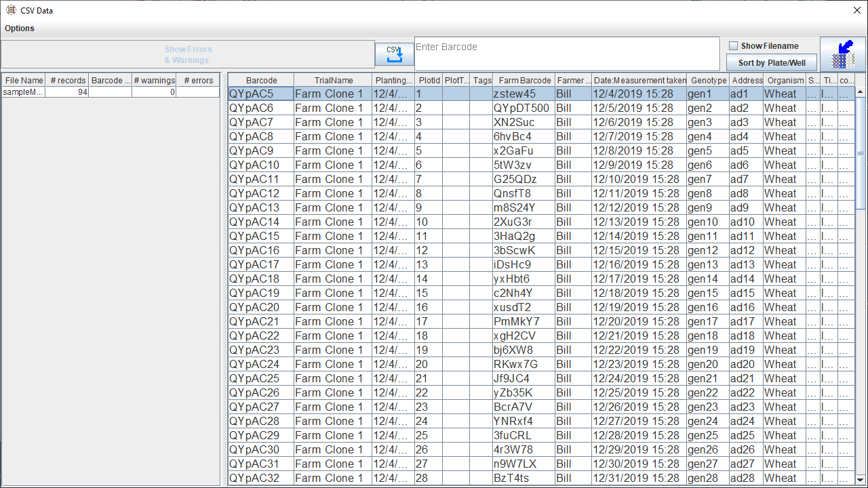Click genotype cell gen1
Viewport: 868px width, 488px height.
coord(708,94)
